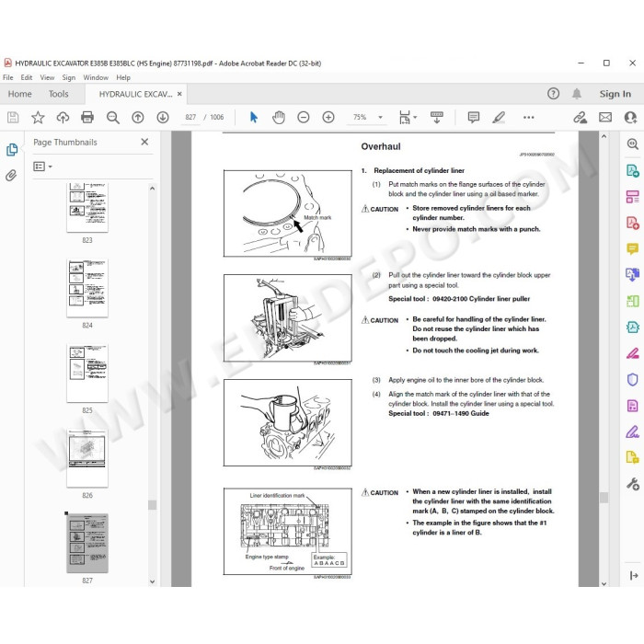Click the cloud upload icon

(63, 118)
